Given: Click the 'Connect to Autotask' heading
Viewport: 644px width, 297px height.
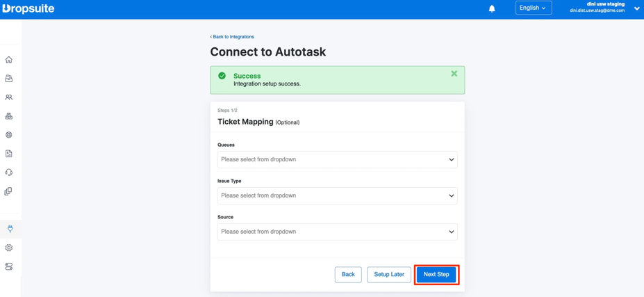Looking at the screenshot, I should (268, 52).
